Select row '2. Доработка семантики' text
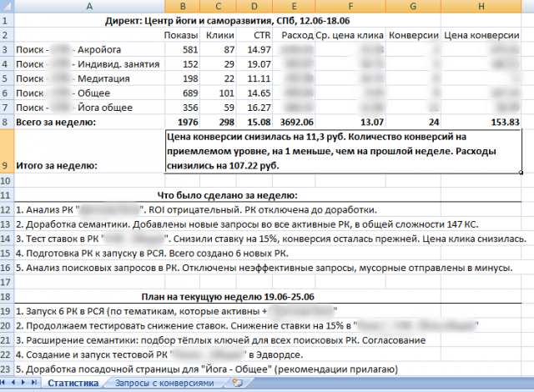 tap(247, 224)
